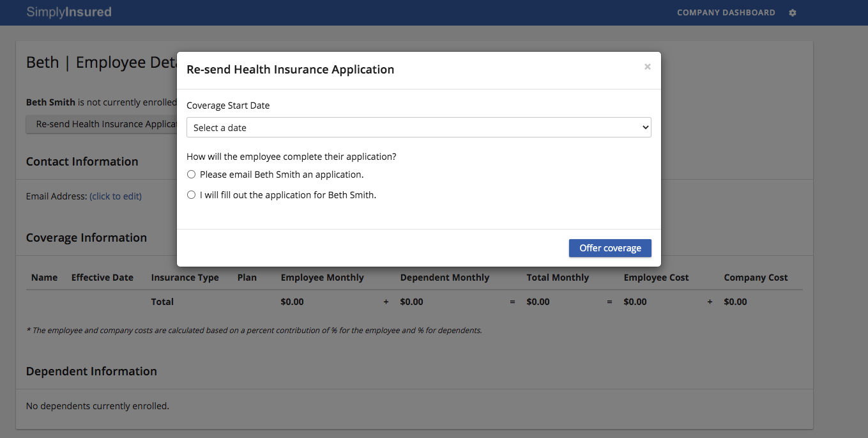This screenshot has height=438, width=868.
Task: Edit the email address via 'click to edit'
Action: pos(115,196)
